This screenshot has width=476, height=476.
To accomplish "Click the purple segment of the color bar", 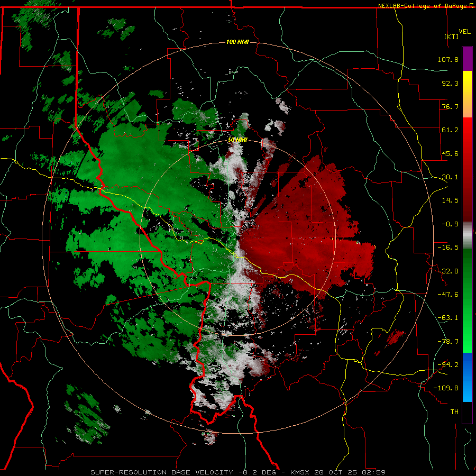I will 467,59.
